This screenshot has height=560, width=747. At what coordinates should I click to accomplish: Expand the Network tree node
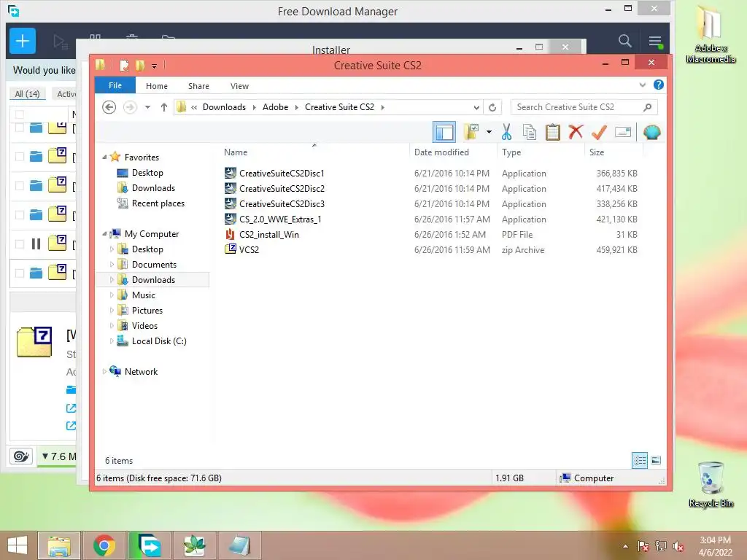pos(104,371)
